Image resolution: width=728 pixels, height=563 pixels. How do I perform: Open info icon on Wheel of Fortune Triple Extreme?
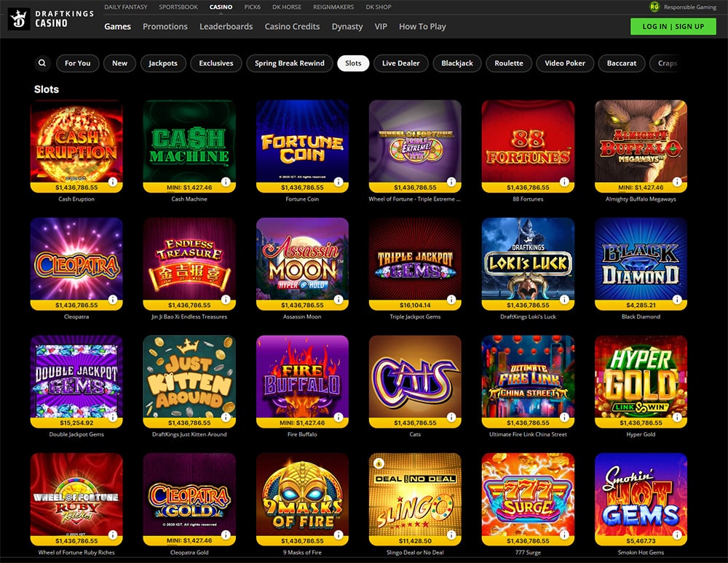pos(451,182)
